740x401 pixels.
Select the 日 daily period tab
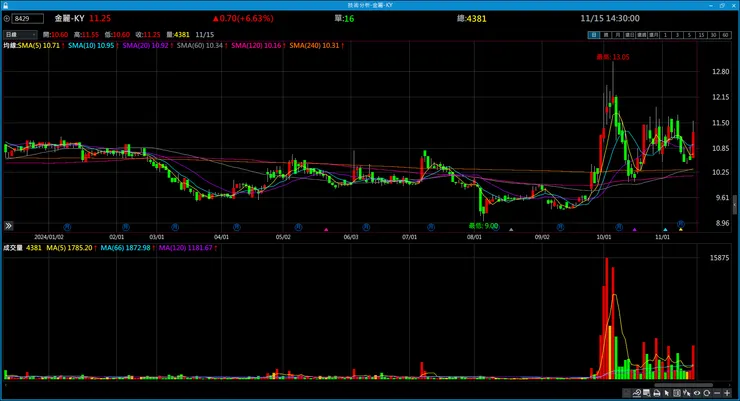[594, 35]
